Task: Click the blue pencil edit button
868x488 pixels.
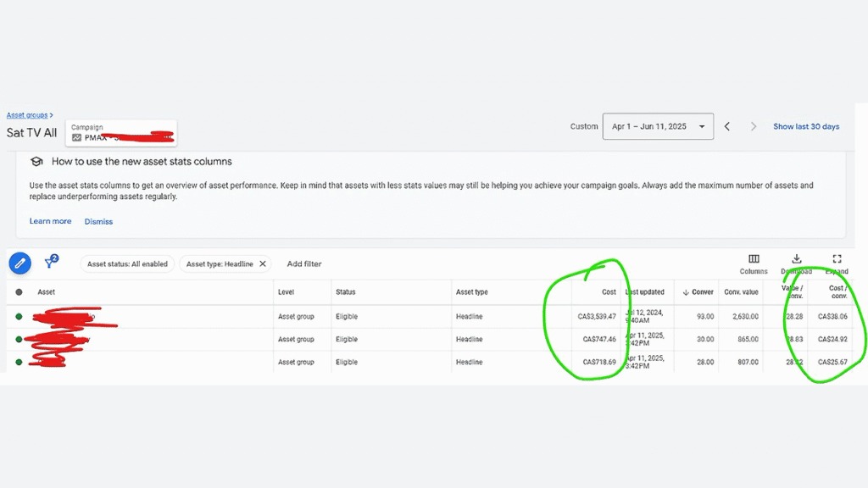Action: point(20,263)
